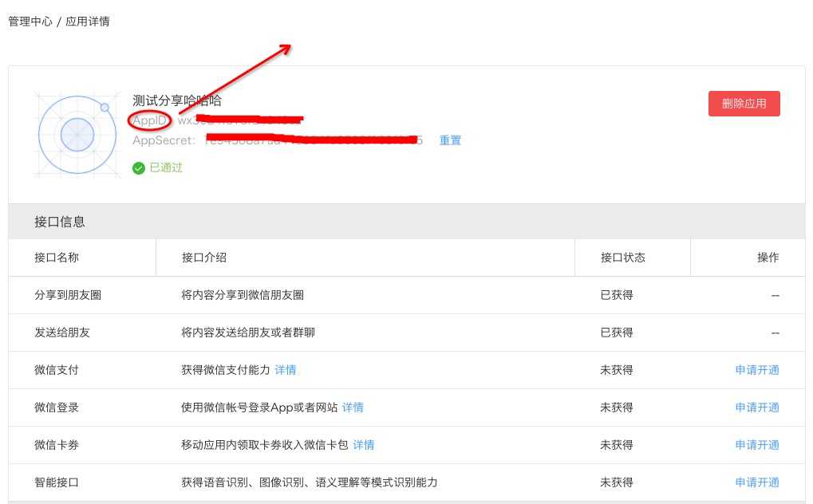Click the 已通过 status text
This screenshot has height=504, width=813.
tap(166, 167)
